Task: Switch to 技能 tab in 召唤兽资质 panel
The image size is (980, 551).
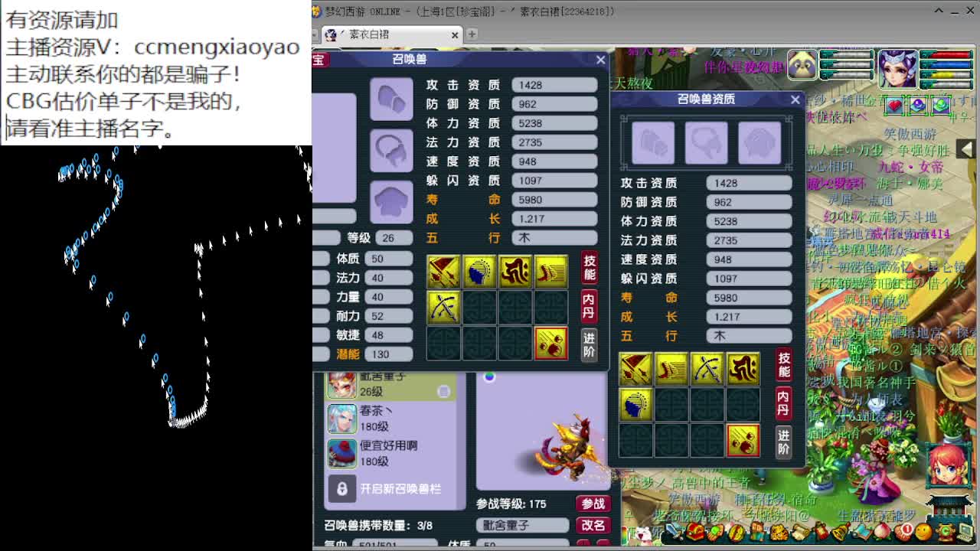Action: point(783,364)
